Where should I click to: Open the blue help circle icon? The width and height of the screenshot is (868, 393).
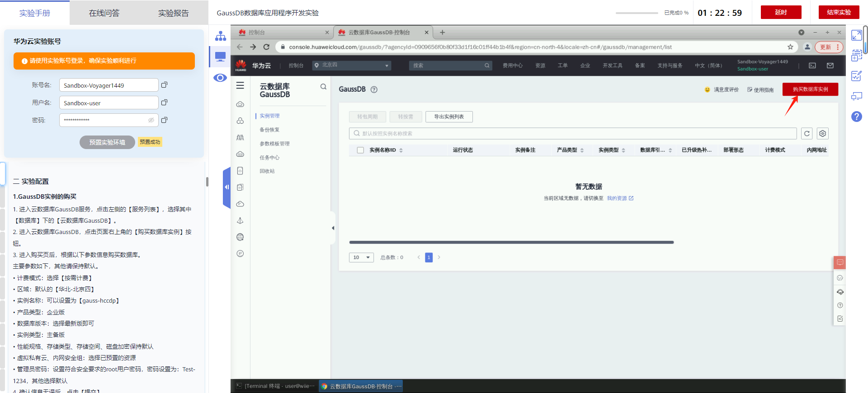coord(856,117)
